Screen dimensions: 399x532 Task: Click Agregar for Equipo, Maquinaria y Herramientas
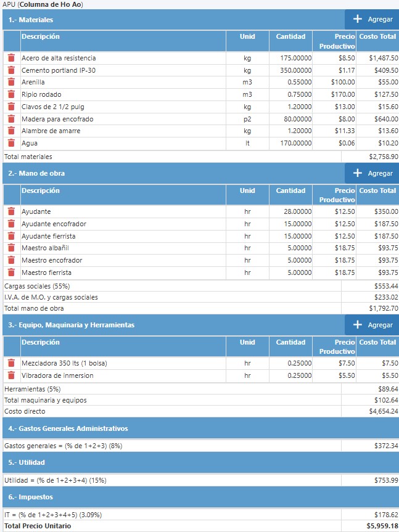pos(372,325)
